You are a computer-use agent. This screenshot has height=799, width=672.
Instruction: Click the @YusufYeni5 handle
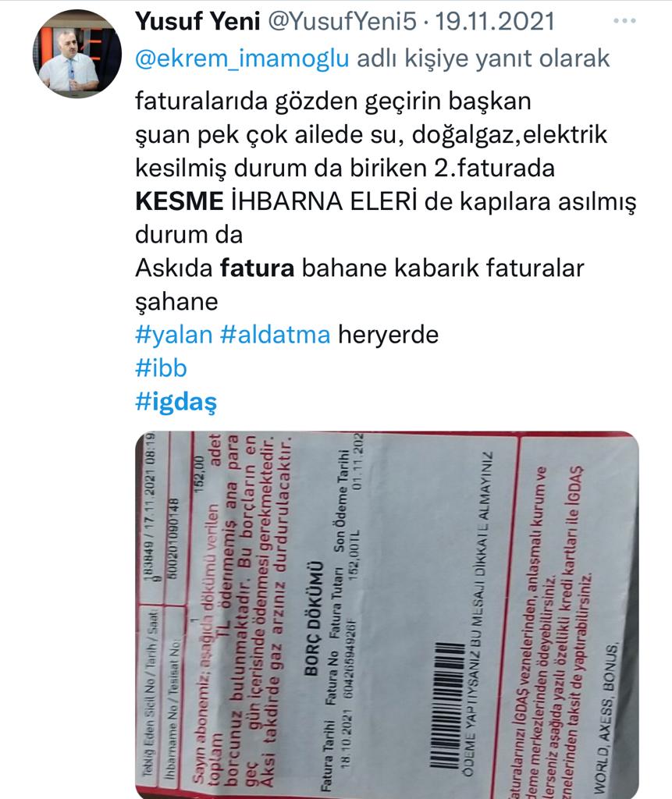pos(342,21)
